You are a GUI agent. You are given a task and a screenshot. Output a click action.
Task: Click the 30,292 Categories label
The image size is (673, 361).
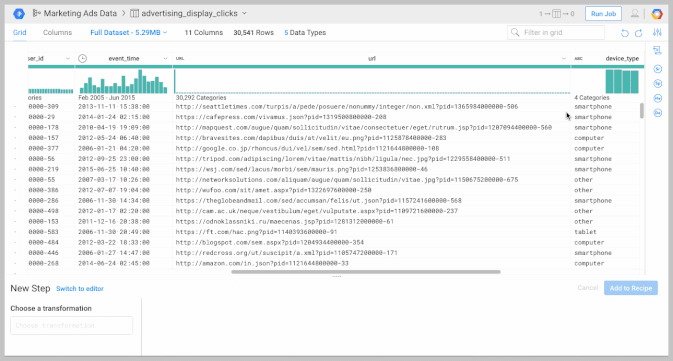pos(201,98)
